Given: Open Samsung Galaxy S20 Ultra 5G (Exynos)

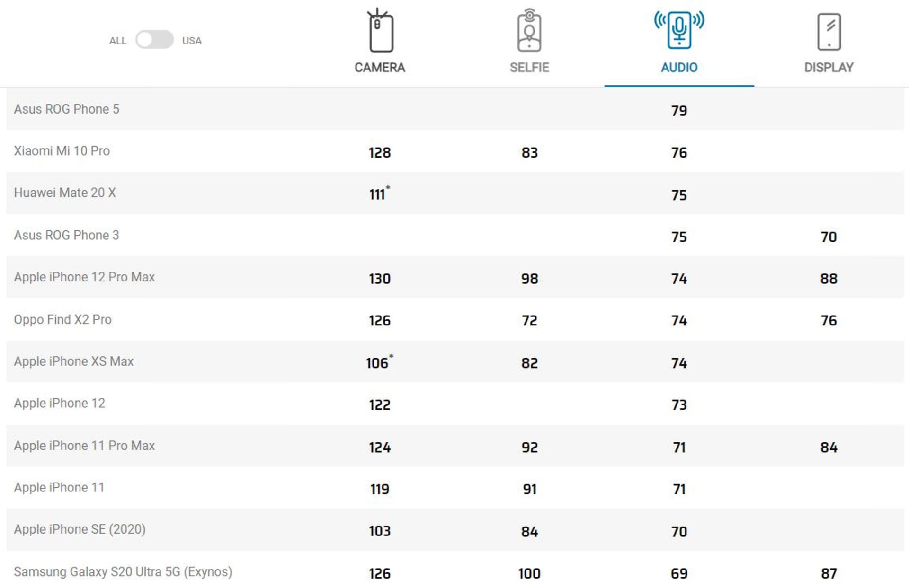Looking at the screenshot, I should [123, 572].
